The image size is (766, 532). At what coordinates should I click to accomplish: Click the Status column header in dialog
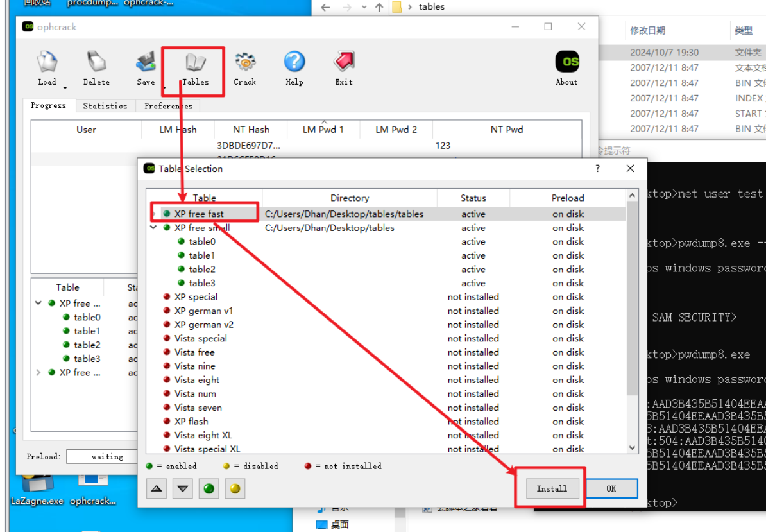click(473, 198)
